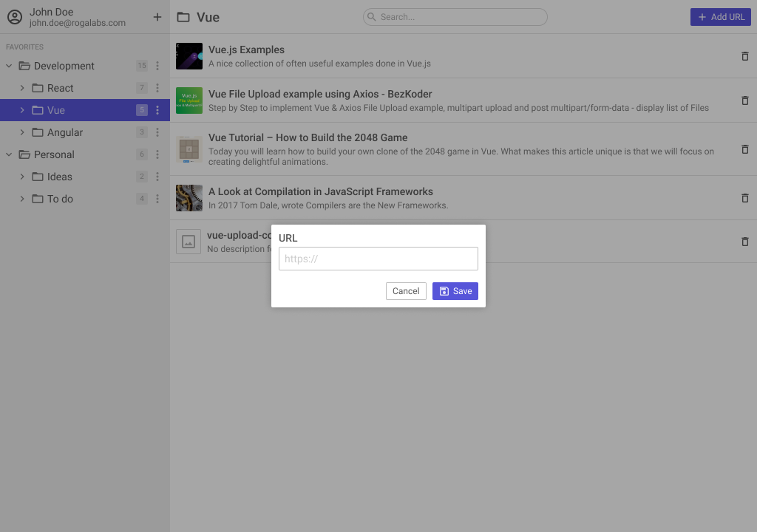Open the Angular folder options menu

(157, 132)
